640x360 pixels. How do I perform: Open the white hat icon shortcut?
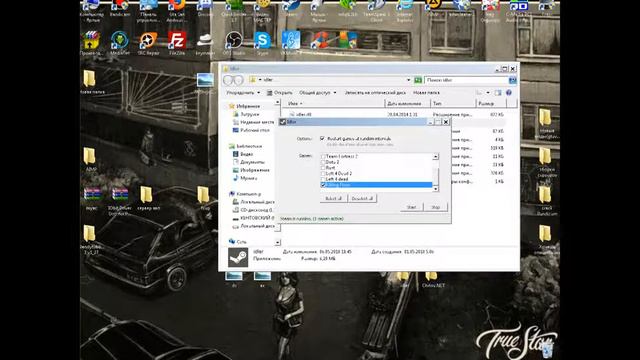point(205,41)
